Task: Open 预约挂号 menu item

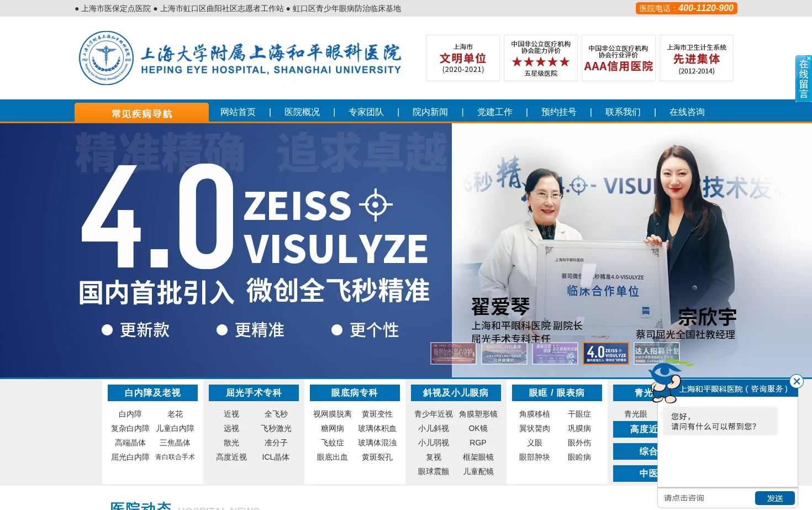Action: [559, 112]
